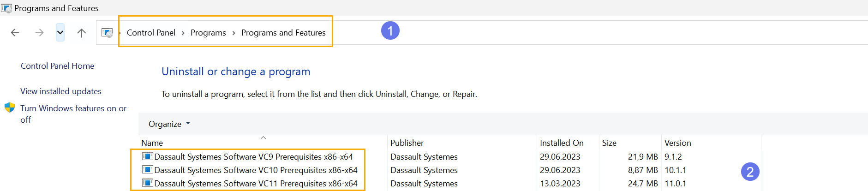The image size is (868, 191).
Task: Open recent locations dropdown arrow
Action: (x=60, y=32)
